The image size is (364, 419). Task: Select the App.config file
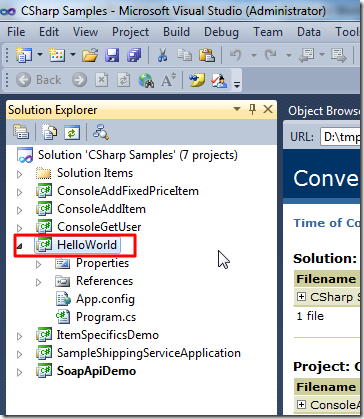(x=105, y=299)
